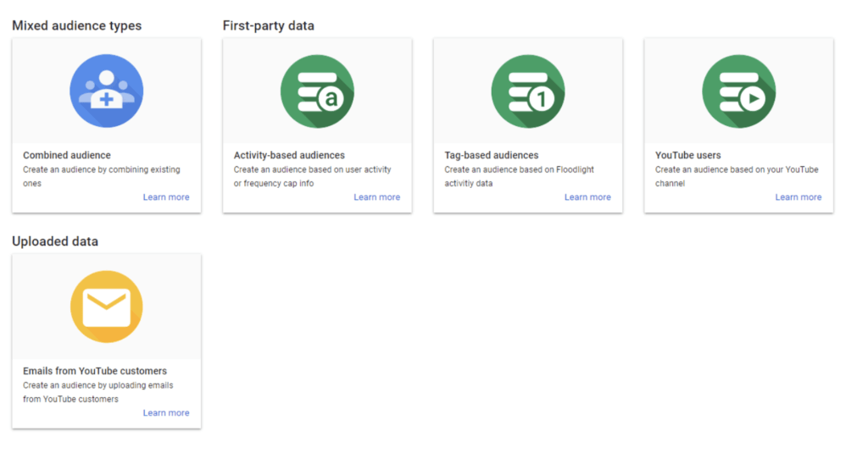This screenshot has width=868, height=470.
Task: Select the Emails from YouTube customers title
Action: (95, 371)
